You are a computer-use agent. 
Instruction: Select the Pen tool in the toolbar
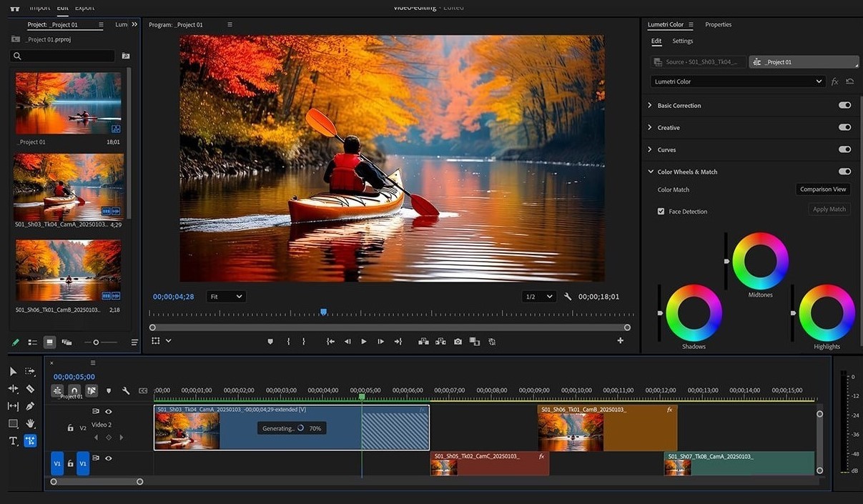(30, 406)
